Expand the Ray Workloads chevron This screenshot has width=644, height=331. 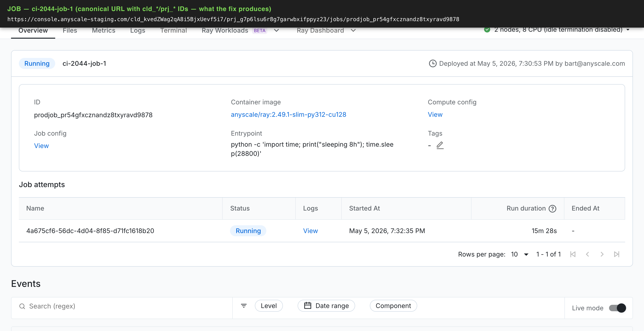pyautogui.click(x=276, y=31)
